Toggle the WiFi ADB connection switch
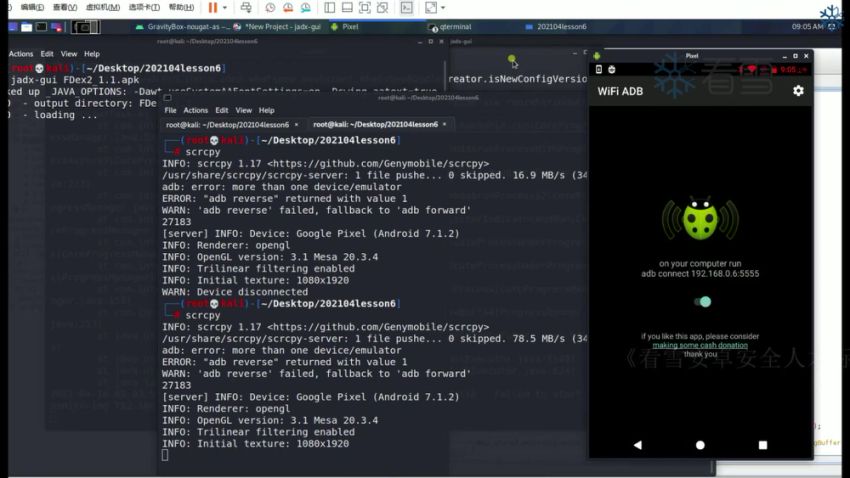 tap(703, 302)
